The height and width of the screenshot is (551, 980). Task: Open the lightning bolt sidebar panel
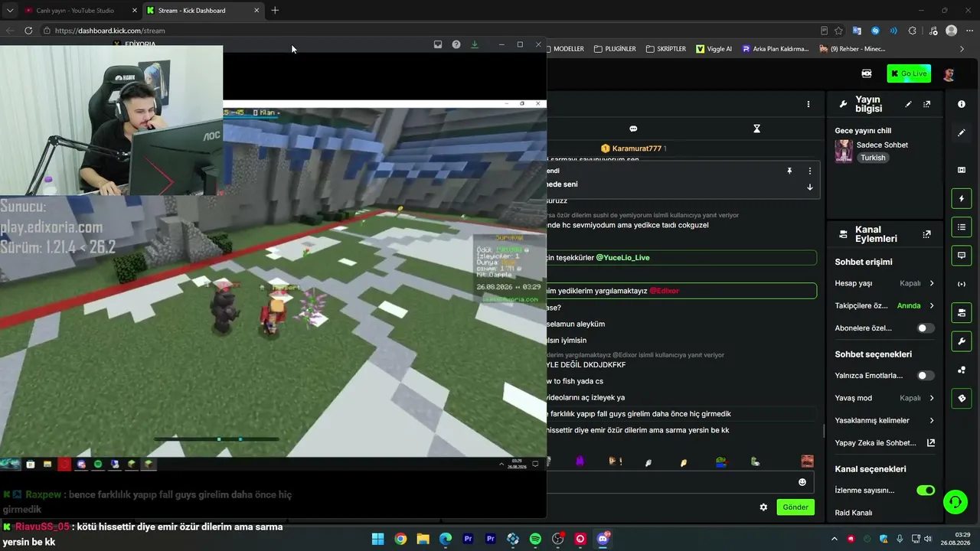pyautogui.click(x=962, y=199)
